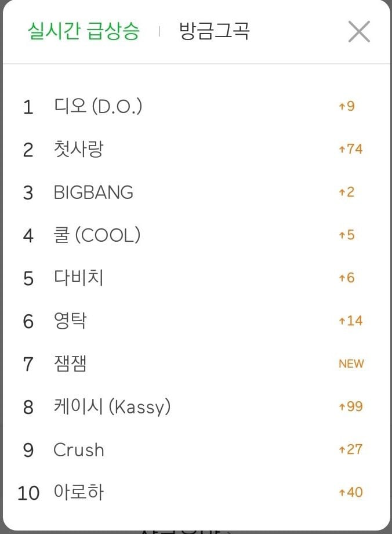Close the popup with the X icon
Screen dimensions: 392x534
pyautogui.click(x=359, y=32)
